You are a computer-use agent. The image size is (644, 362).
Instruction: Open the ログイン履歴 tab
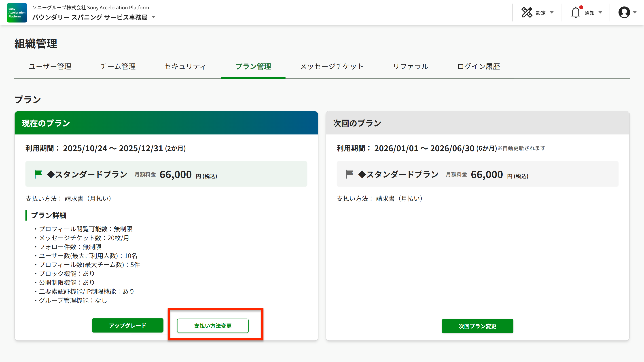click(x=478, y=66)
